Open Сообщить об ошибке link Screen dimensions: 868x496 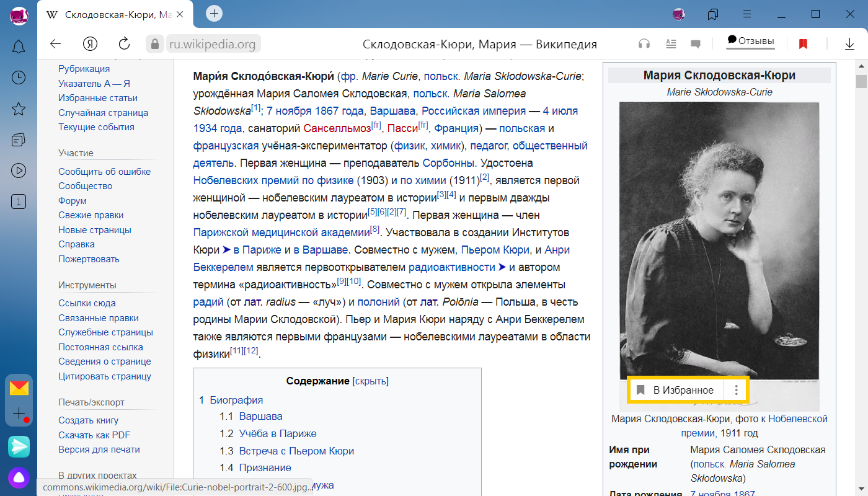click(105, 172)
